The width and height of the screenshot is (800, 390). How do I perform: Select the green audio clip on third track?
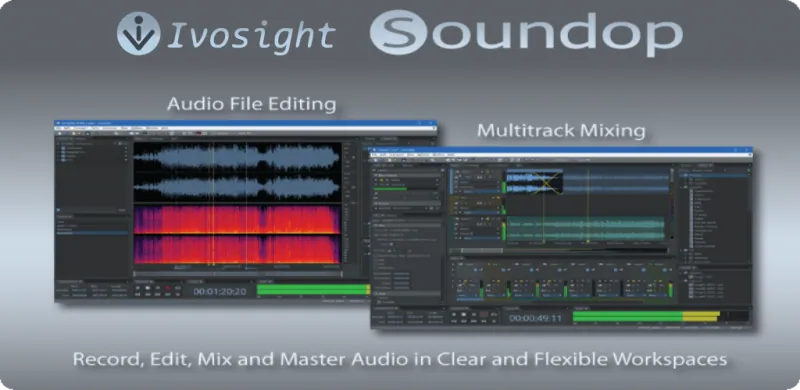click(x=585, y=228)
